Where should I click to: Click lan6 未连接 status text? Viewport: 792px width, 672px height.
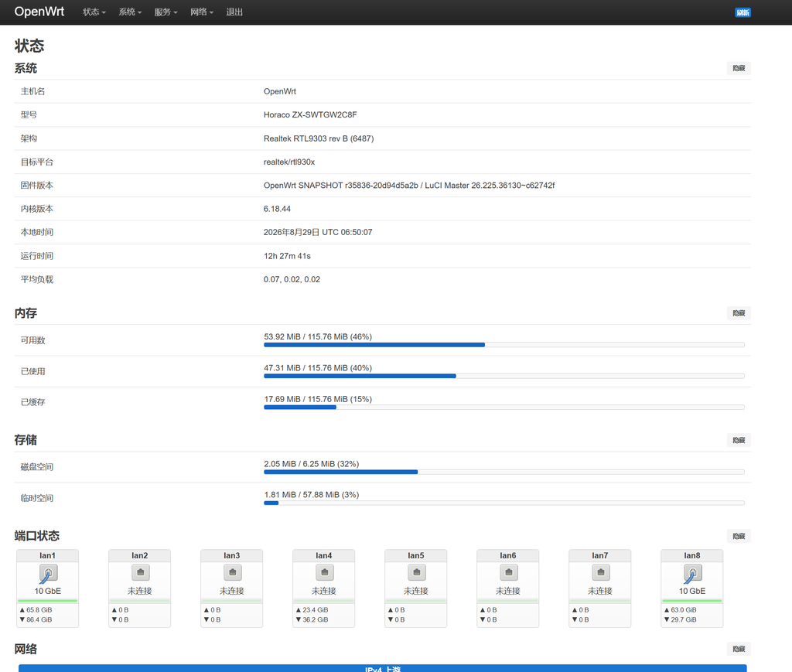507,592
